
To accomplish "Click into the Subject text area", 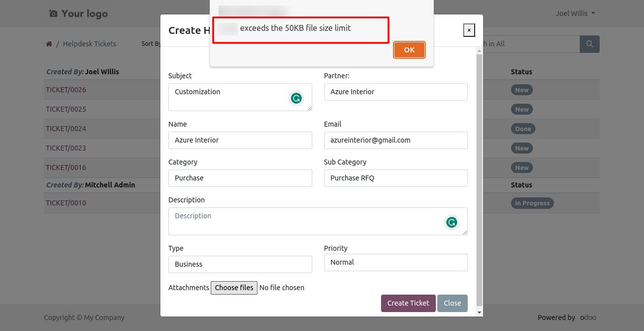I will pyautogui.click(x=240, y=97).
